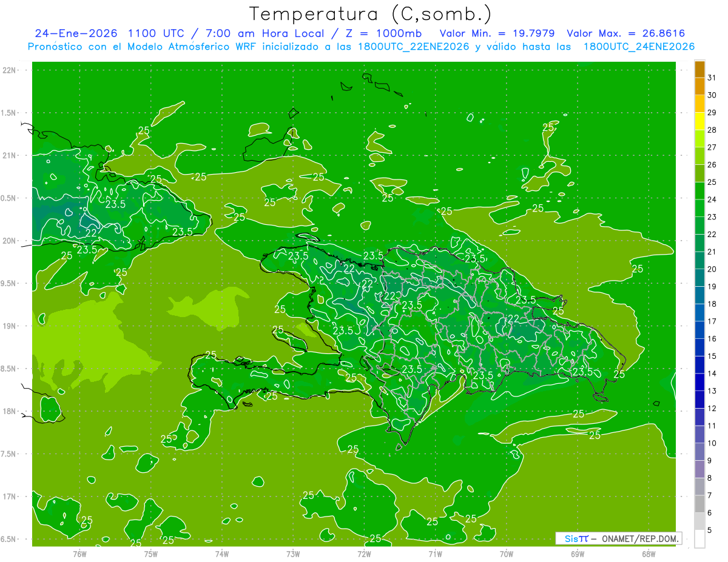The image size is (728, 562).
Task: Click the orange swatch between 30 and 31
Action: coord(699,87)
